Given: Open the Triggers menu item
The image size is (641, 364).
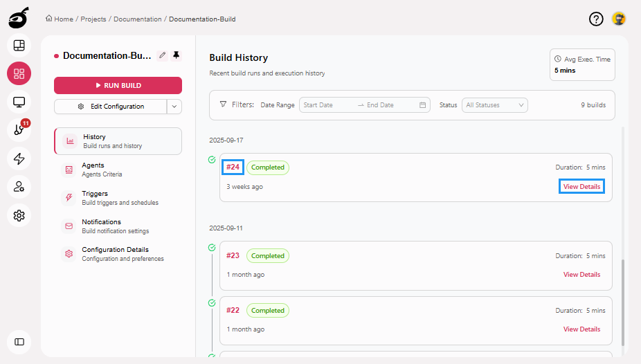Looking at the screenshot, I should 118,198.
